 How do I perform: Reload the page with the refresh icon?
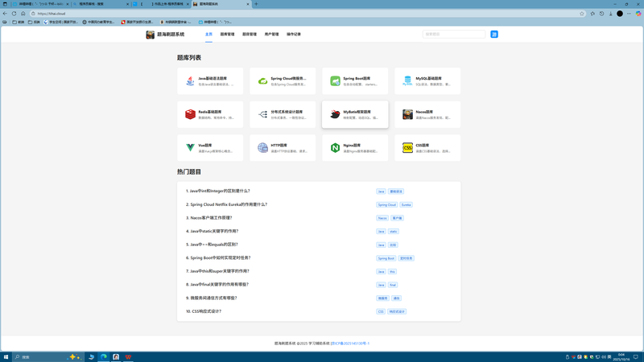(14, 14)
